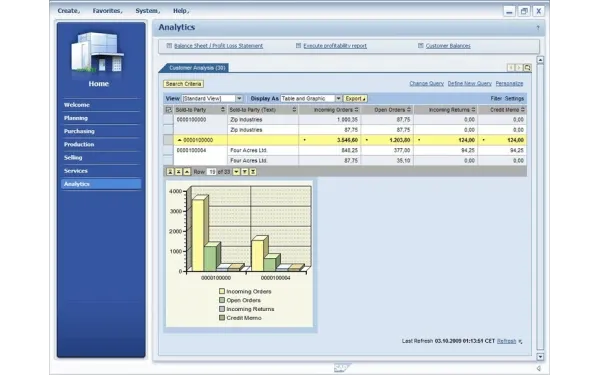Click the icon beside Customer Balances link
The image size is (600, 375).
click(x=421, y=46)
